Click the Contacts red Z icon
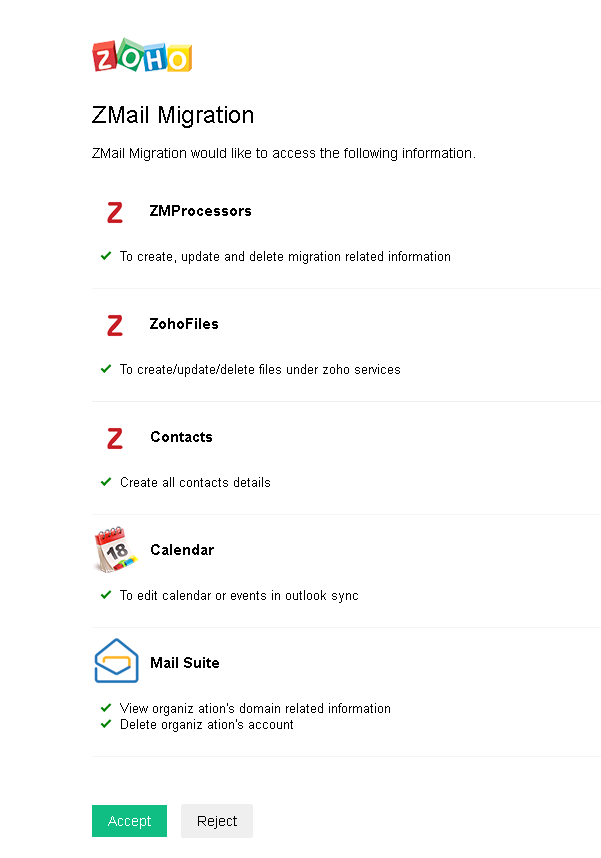Image resolution: width=601 pixels, height=858 pixels. (115, 438)
